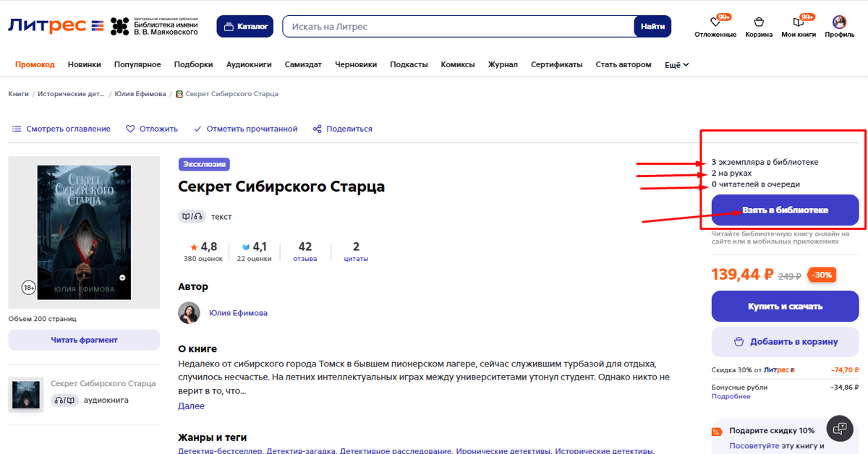Viewport: 868px width, 454px height.
Task: Open Отложенные heart icon
Action: [715, 27]
